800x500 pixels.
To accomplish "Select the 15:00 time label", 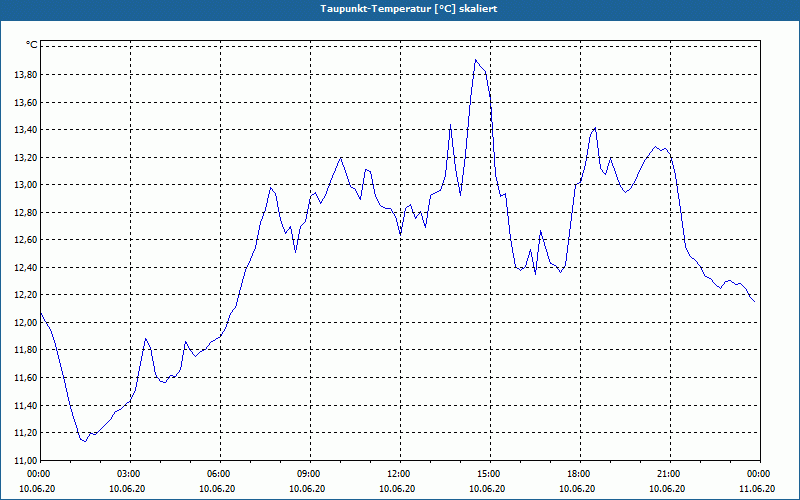I will [487, 474].
